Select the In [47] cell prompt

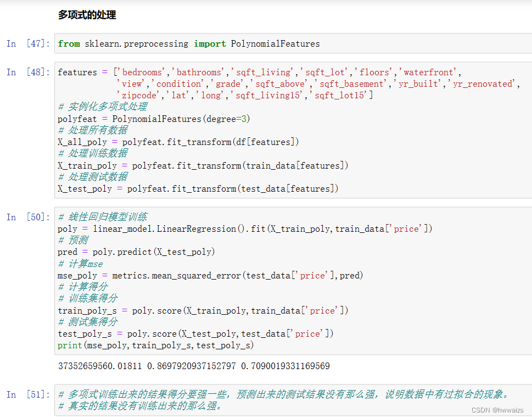pyautogui.click(x=28, y=43)
